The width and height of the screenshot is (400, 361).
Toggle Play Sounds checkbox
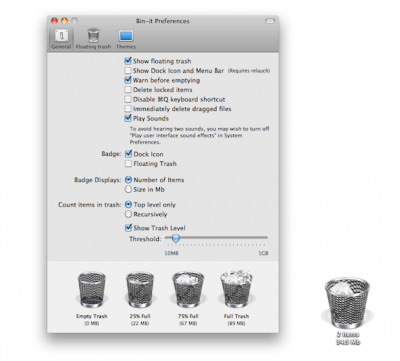pyautogui.click(x=128, y=118)
